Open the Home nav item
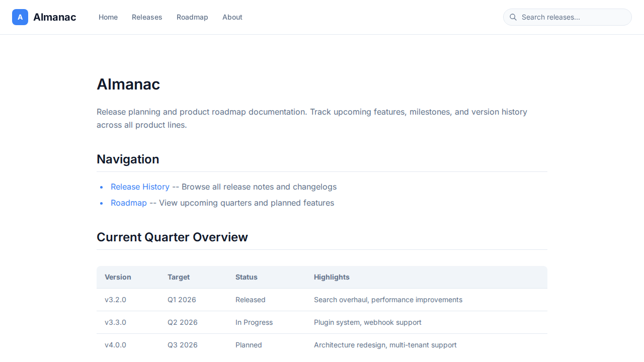644x362 pixels. pyautogui.click(x=108, y=17)
